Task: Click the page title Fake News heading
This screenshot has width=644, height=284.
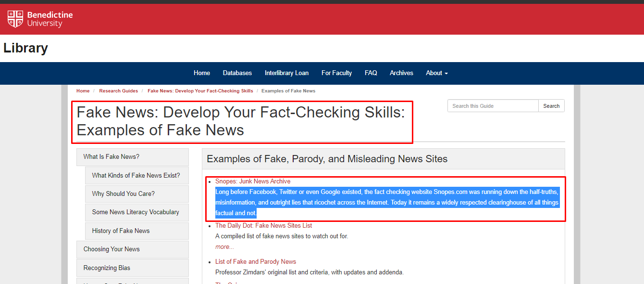Action: [241, 121]
